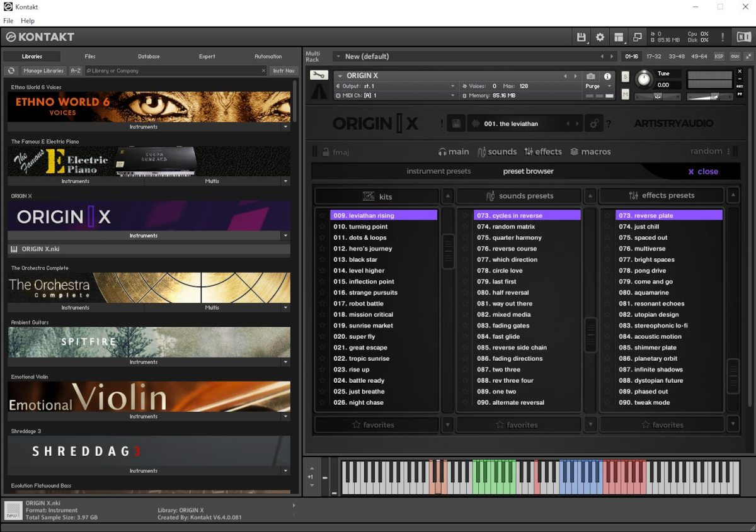Click the exclamation warning icon in header
The width and height of the screenshot is (756, 532).
723,37
